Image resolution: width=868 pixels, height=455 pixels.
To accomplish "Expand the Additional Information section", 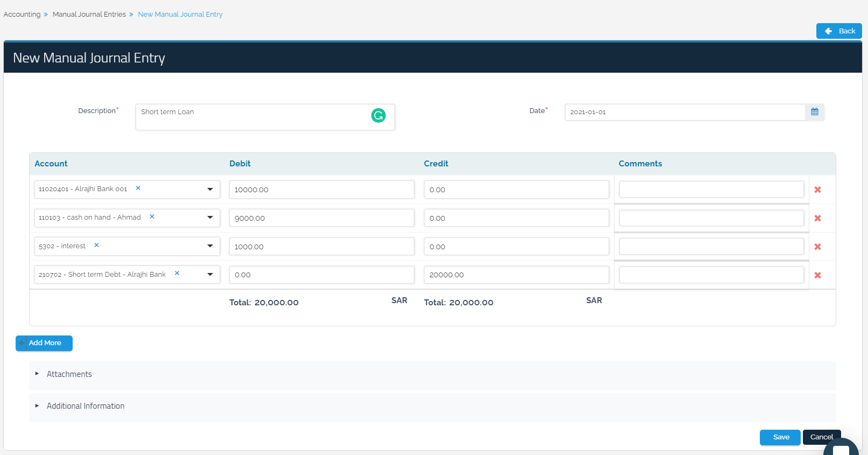I will (85, 406).
